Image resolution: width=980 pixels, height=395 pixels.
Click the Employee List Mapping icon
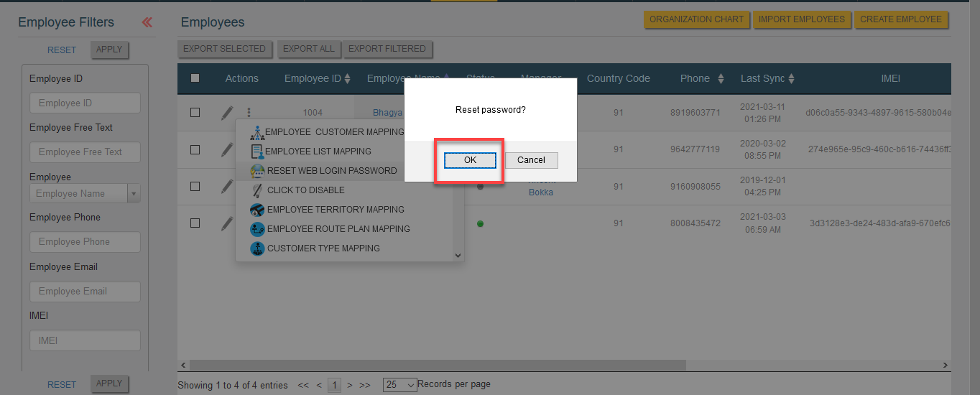click(x=257, y=152)
